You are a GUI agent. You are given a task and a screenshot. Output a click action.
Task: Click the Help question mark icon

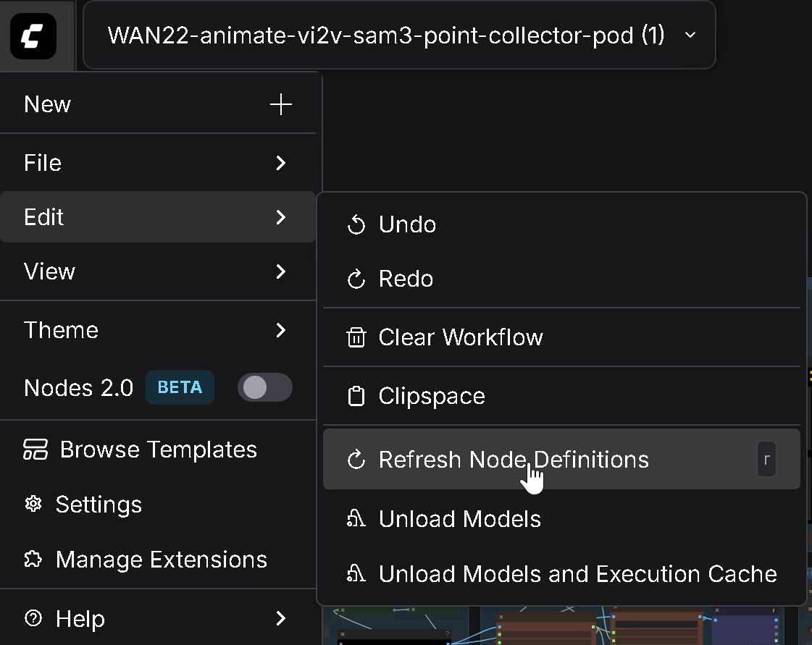click(33, 619)
